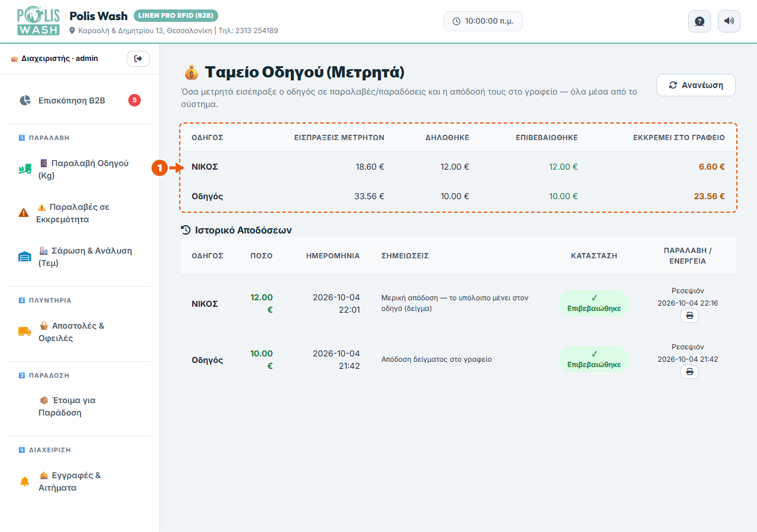Open Εγγραφές & Αιτήματα section
This screenshot has height=532, width=757.
79,482
